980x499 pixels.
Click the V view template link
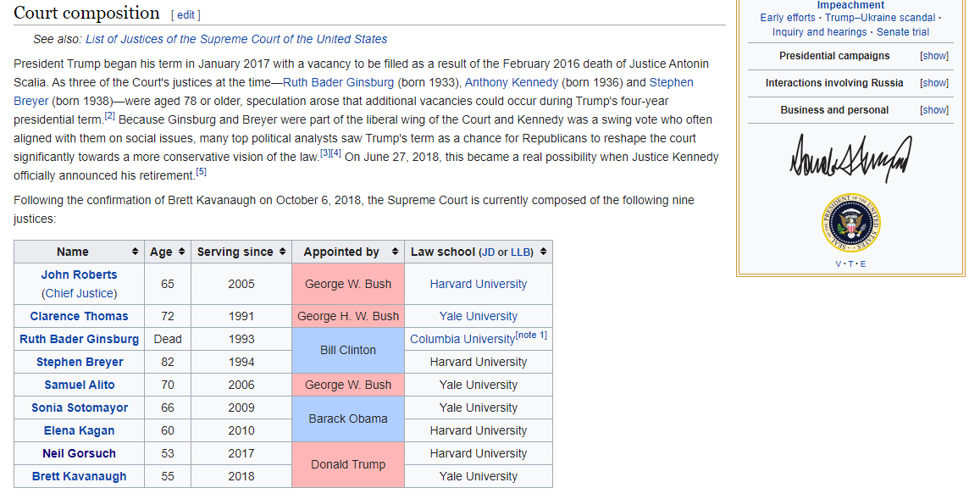[839, 263]
